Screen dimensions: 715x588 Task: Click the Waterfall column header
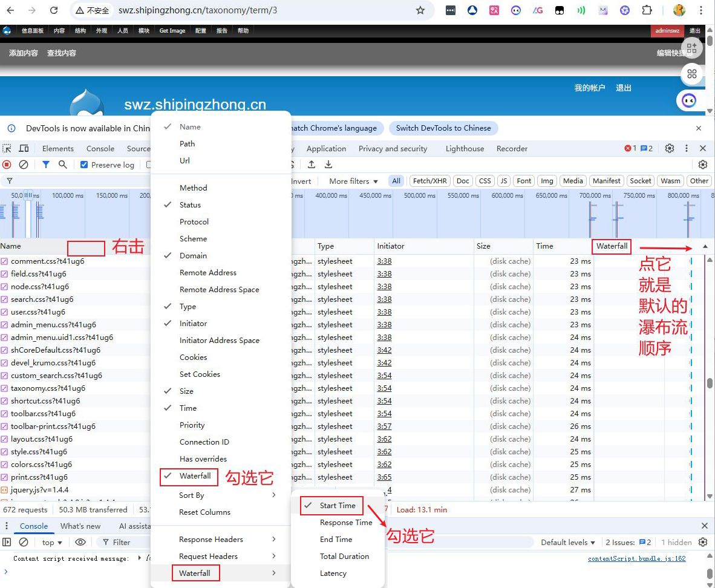[612, 246]
